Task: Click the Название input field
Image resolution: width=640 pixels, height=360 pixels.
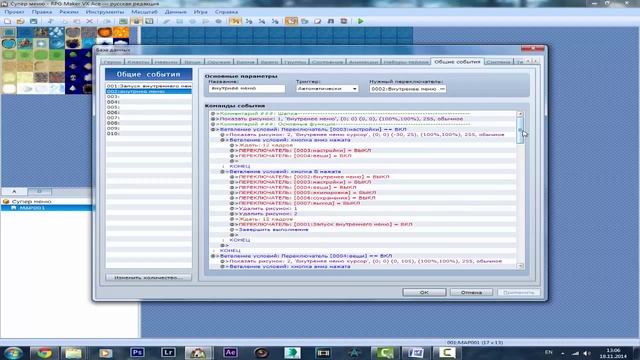Action: pyautogui.click(x=247, y=89)
